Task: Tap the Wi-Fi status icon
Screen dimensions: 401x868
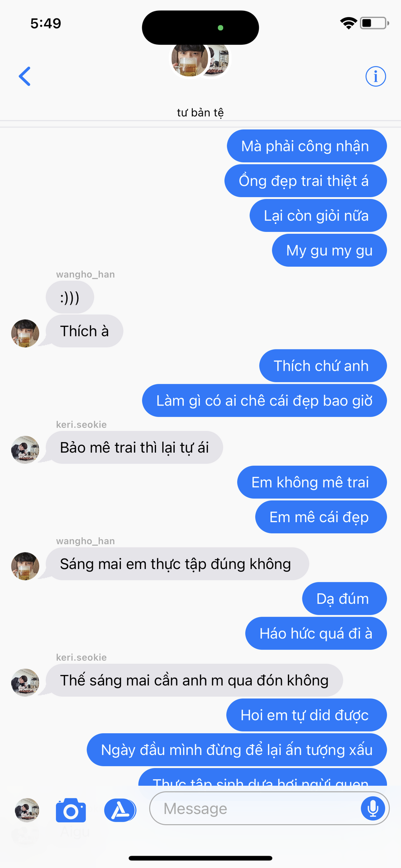Action: click(348, 23)
